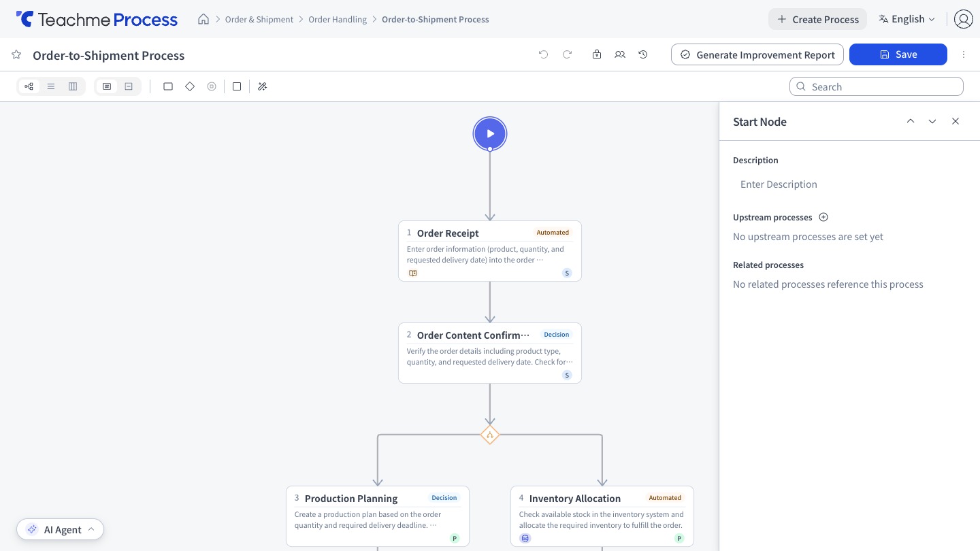Viewport: 980px width, 551px height.
Task: Select the orange branch gateway diamond
Action: (x=490, y=435)
